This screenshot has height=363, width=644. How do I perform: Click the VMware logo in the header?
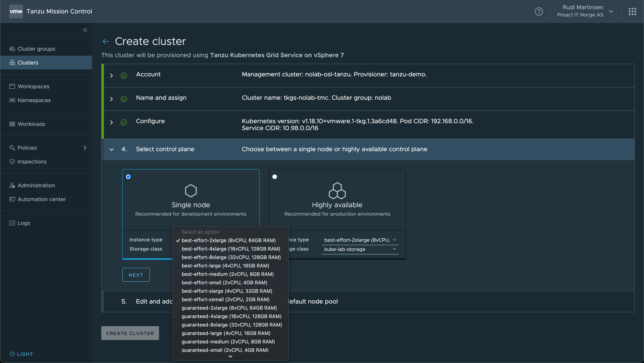click(x=16, y=11)
